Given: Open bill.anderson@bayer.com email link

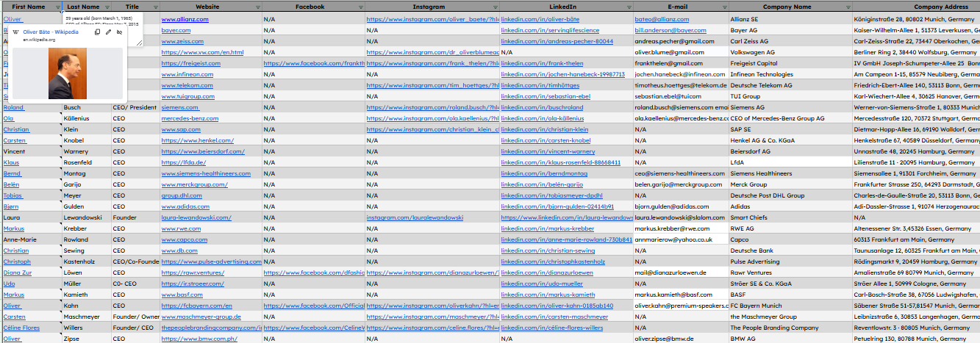Looking at the screenshot, I should (670, 30).
